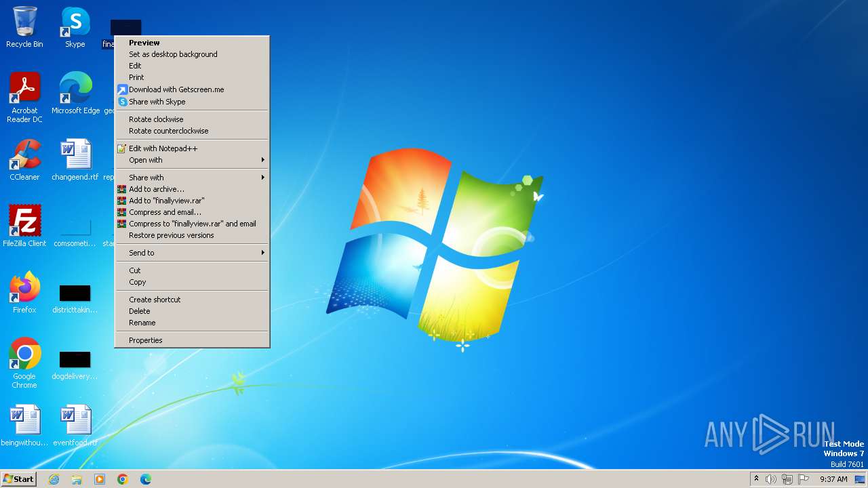
Task: Click the network tray icon
Action: [x=787, y=479]
